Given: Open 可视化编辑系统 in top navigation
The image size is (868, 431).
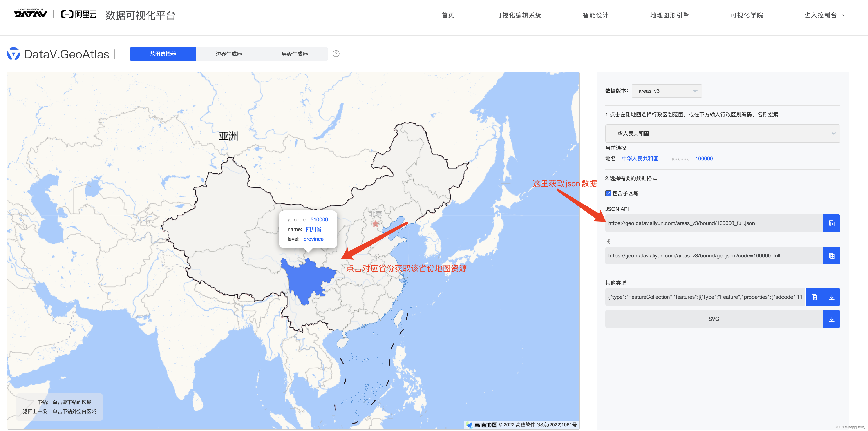Looking at the screenshot, I should (x=518, y=15).
